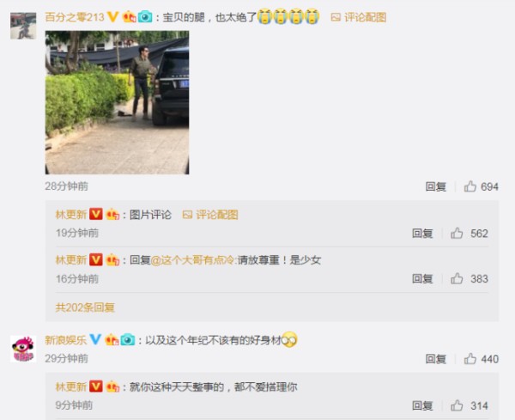Open 新浪娱乐's avatar icon

click(x=23, y=349)
